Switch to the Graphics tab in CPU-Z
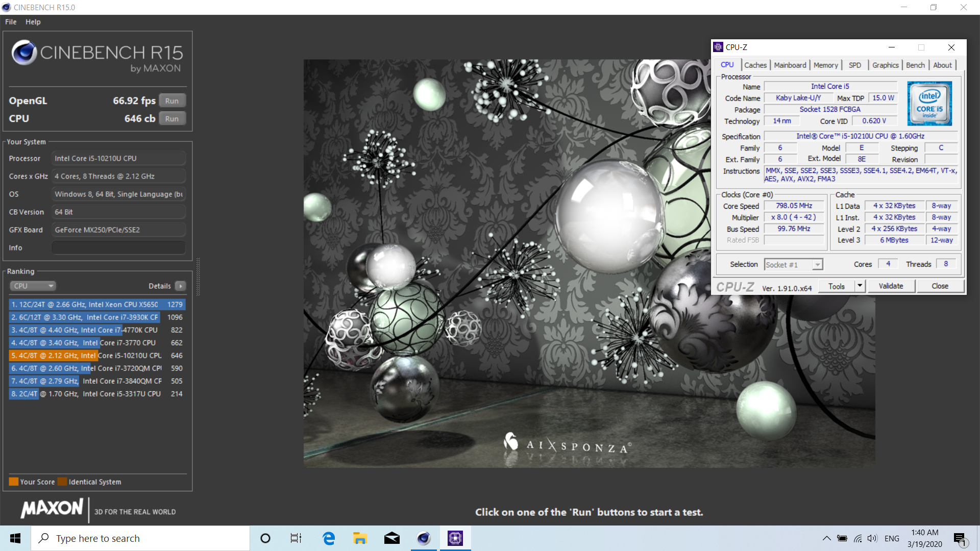This screenshot has width=980, height=551. click(x=885, y=65)
